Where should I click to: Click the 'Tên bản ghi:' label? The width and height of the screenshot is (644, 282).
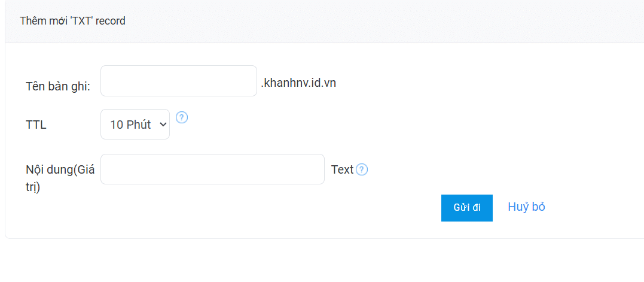pyautogui.click(x=58, y=86)
